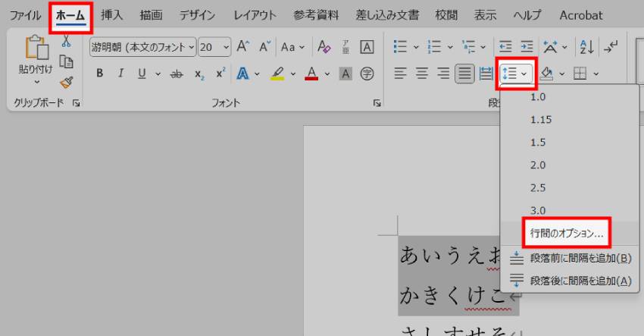Toggle underline formatting
This screenshot has width=644, height=336.
(142, 74)
